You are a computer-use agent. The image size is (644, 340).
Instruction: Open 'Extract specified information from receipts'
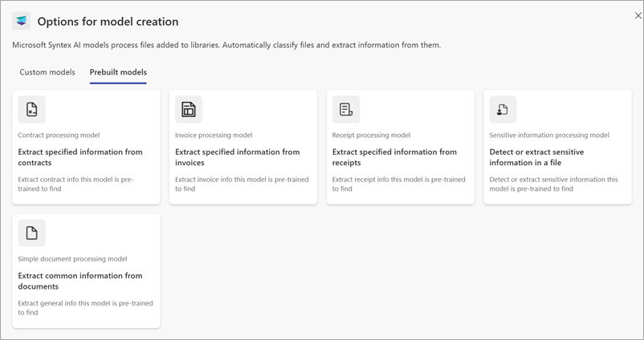(394, 157)
